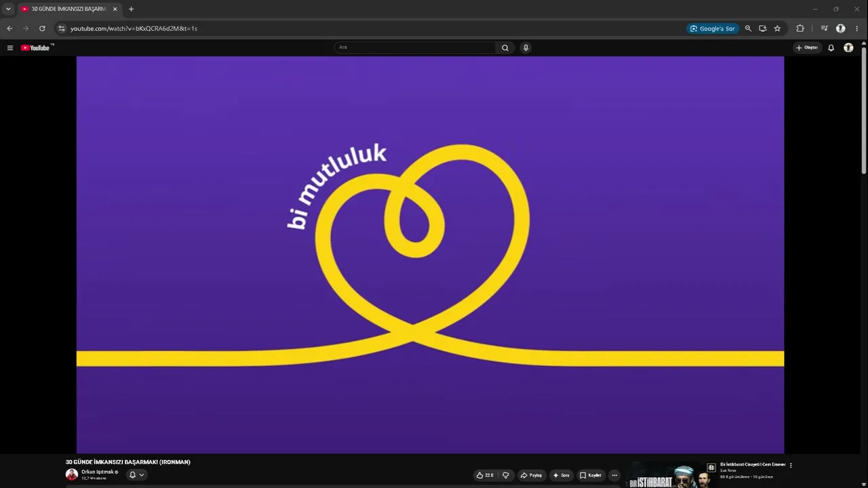868x488 pixels.
Task: Go back to the previous page
Action: pos(9,28)
